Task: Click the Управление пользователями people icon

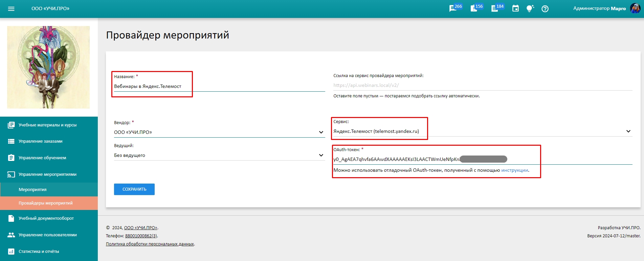Action: pos(11,235)
